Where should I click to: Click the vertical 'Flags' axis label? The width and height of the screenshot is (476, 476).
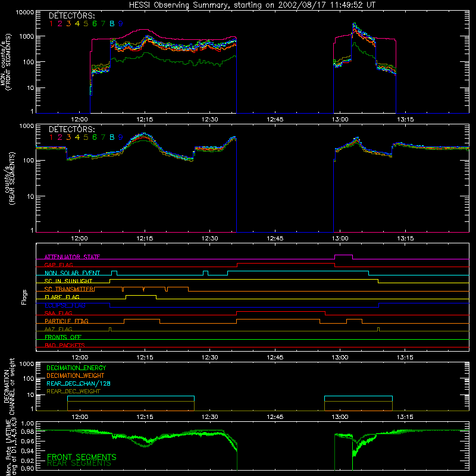pos(24,297)
